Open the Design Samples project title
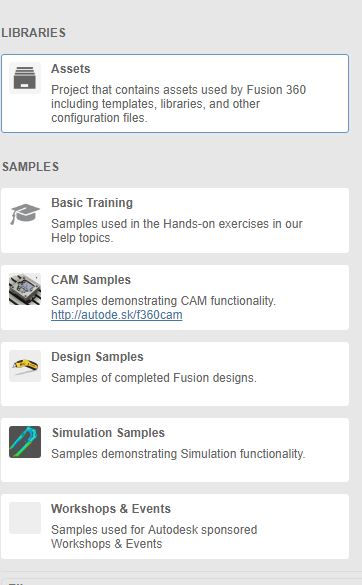This screenshot has width=362, height=585. click(x=97, y=357)
